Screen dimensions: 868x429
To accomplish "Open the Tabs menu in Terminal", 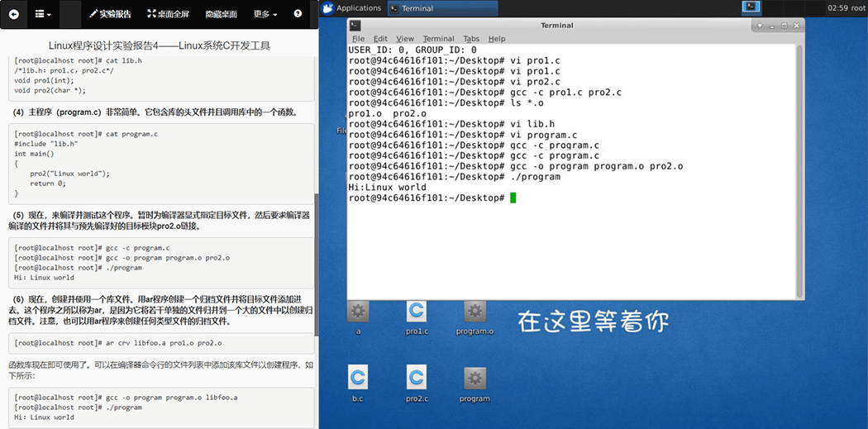I will [x=471, y=39].
